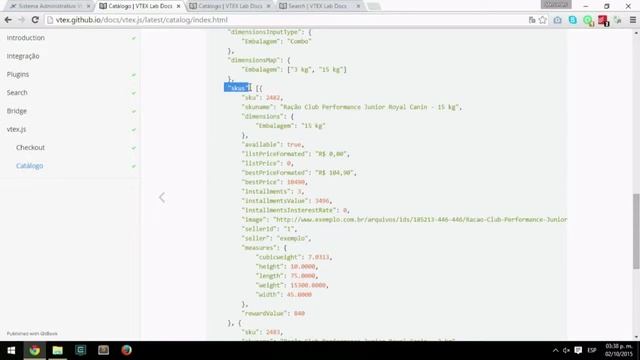The width and height of the screenshot is (640, 360).
Task: Reload the page with the refresh icon
Action: [x=35, y=20]
